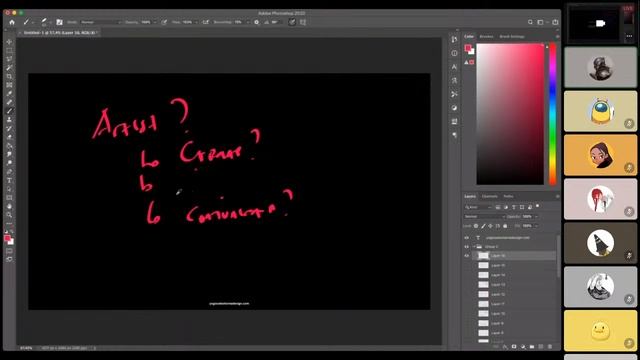Select the History Brush tool

point(9,129)
